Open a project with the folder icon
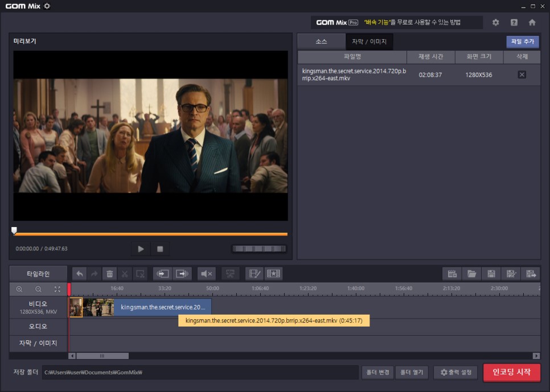The height and width of the screenshot is (392, 550). click(472, 274)
